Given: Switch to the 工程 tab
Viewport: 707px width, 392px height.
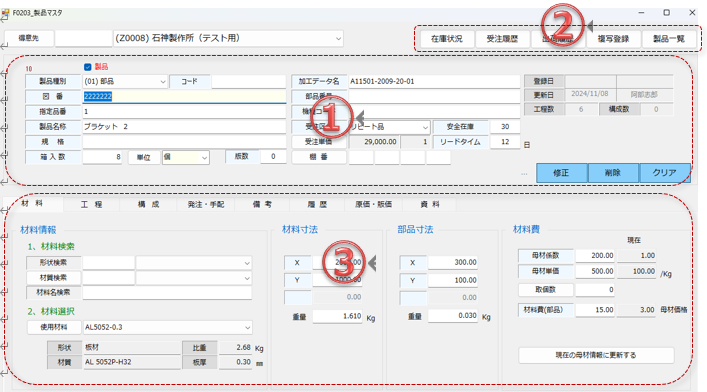Looking at the screenshot, I should (92, 204).
